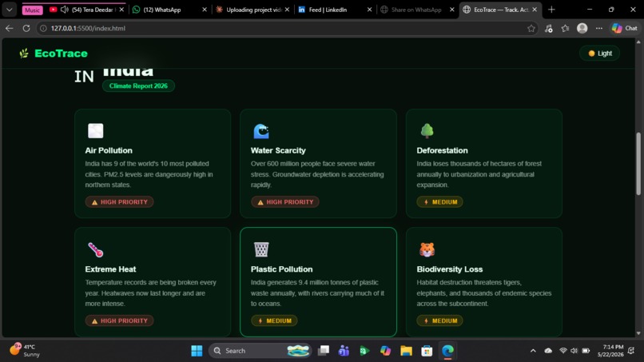Click the Climate Report 2026 badge
Screen dimensions: 644x362
pyautogui.click(x=138, y=86)
